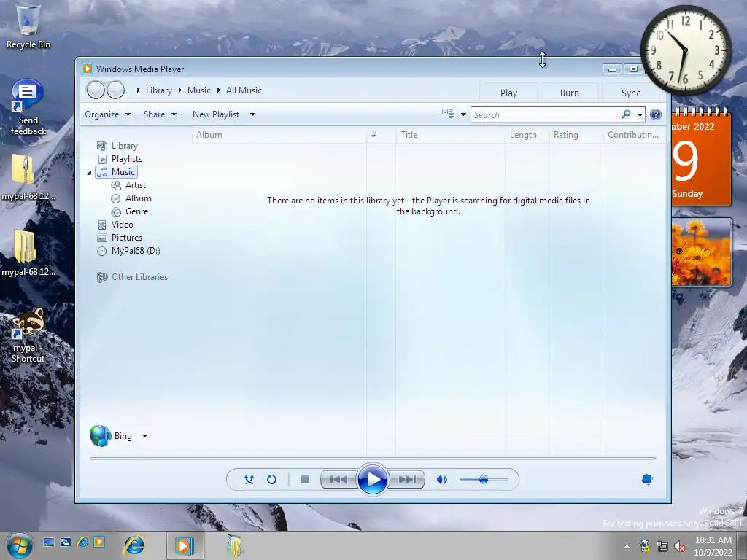The image size is (747, 560).
Task: Click Show desktop in Quick Launch
Action: (x=49, y=542)
